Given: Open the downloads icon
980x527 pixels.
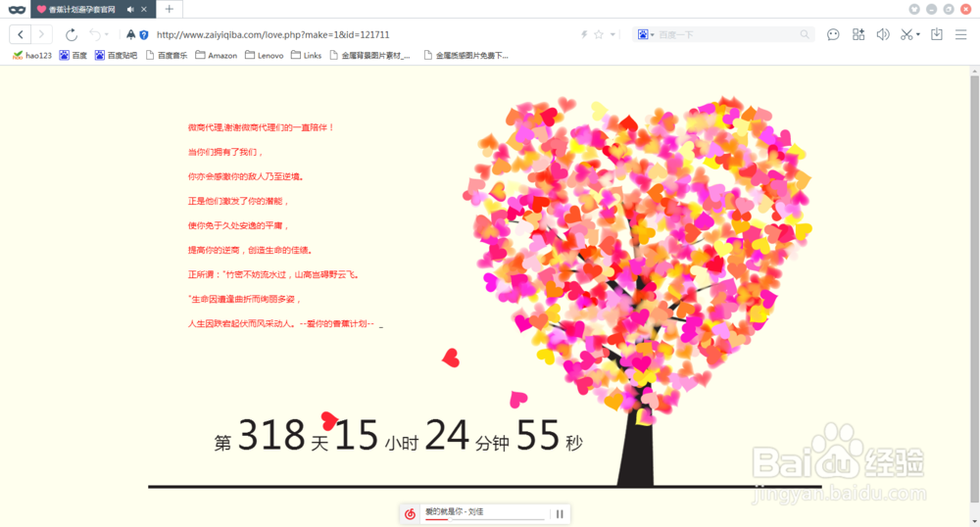Looking at the screenshot, I should pos(936,34).
